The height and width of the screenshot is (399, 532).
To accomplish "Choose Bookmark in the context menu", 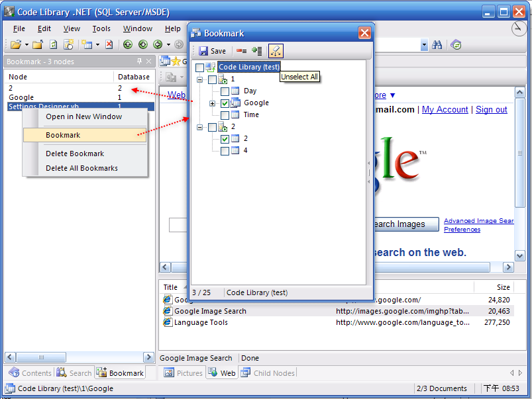I will (85, 135).
